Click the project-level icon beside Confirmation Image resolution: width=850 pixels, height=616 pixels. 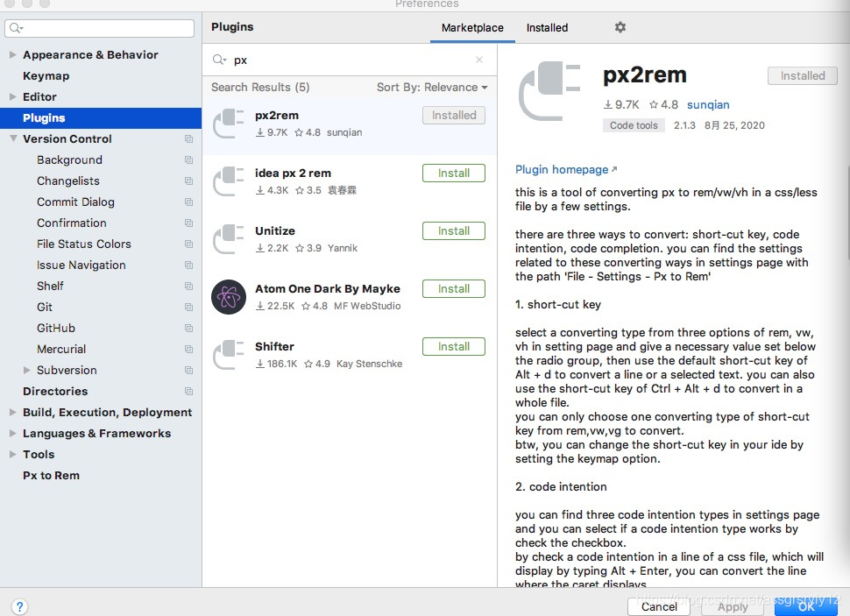click(x=188, y=223)
